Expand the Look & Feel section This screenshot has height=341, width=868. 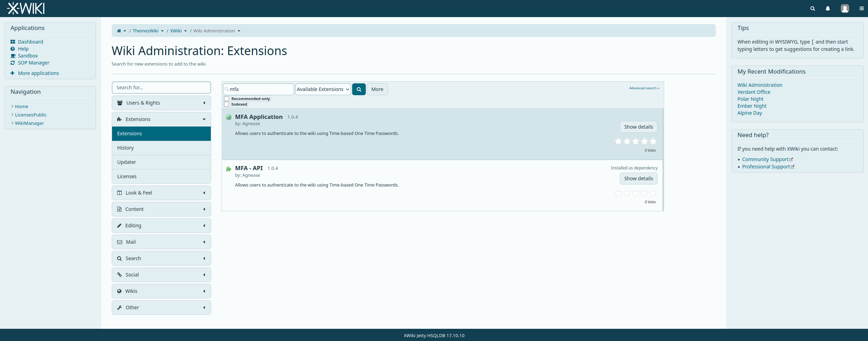pyautogui.click(x=161, y=193)
